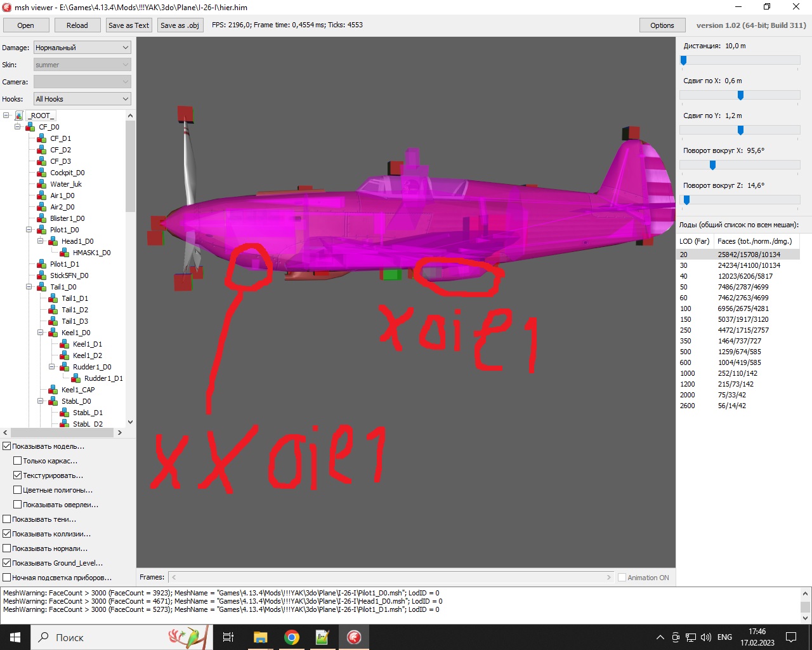Toggle Показывать коллизии checkbox
812x650 pixels.
coord(7,534)
